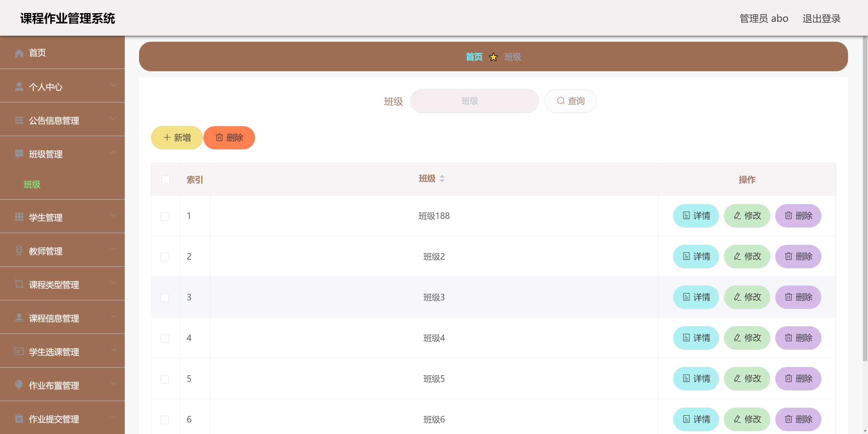Click 修改 for row 班级6
The image size is (868, 434).
click(747, 419)
